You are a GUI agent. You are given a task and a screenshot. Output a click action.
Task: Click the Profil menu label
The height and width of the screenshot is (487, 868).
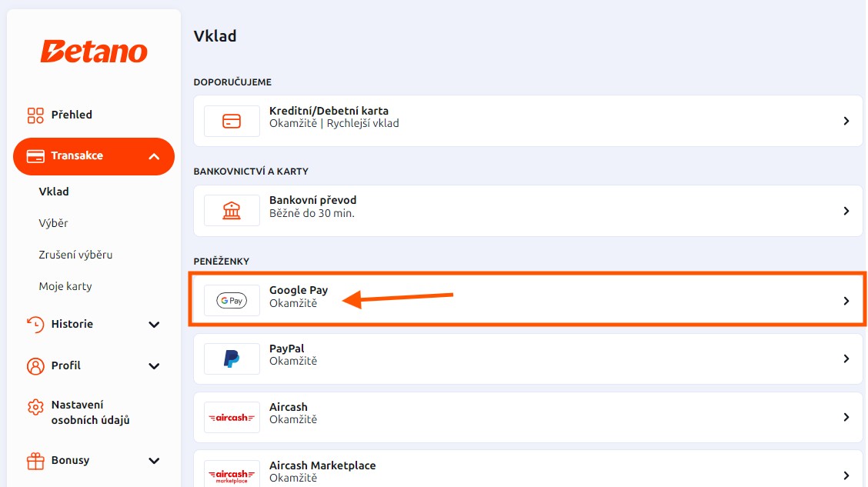point(66,365)
